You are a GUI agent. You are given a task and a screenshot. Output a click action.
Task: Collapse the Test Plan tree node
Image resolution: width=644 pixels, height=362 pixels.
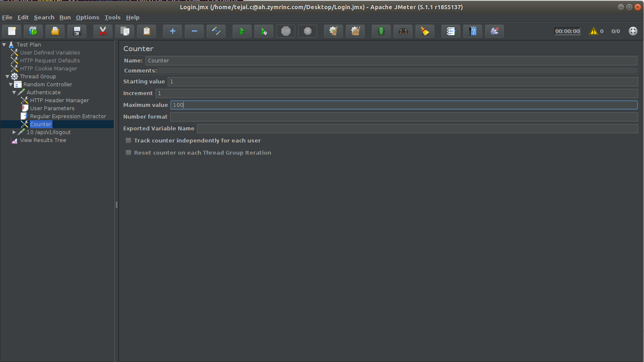[x=4, y=44]
